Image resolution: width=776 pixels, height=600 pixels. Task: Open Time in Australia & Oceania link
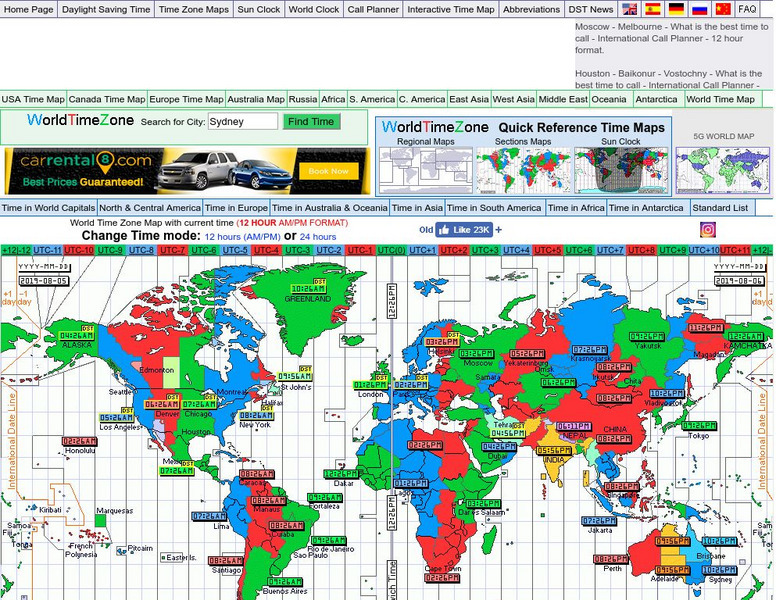[x=330, y=208]
